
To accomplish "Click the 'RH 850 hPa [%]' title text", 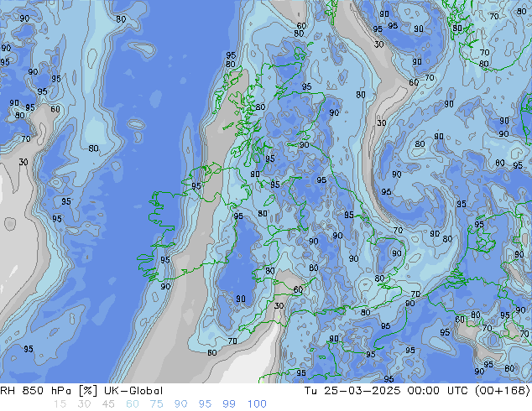I will pyautogui.click(x=49, y=391).
